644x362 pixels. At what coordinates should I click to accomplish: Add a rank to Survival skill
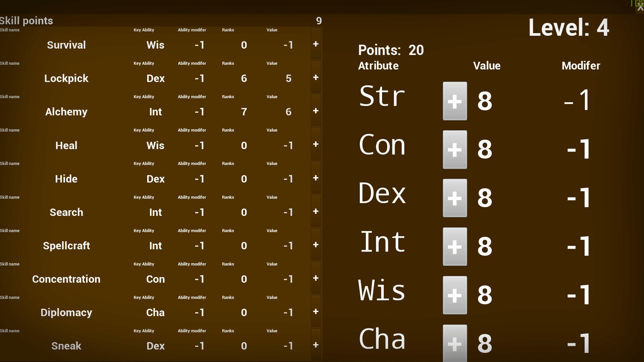tap(316, 44)
